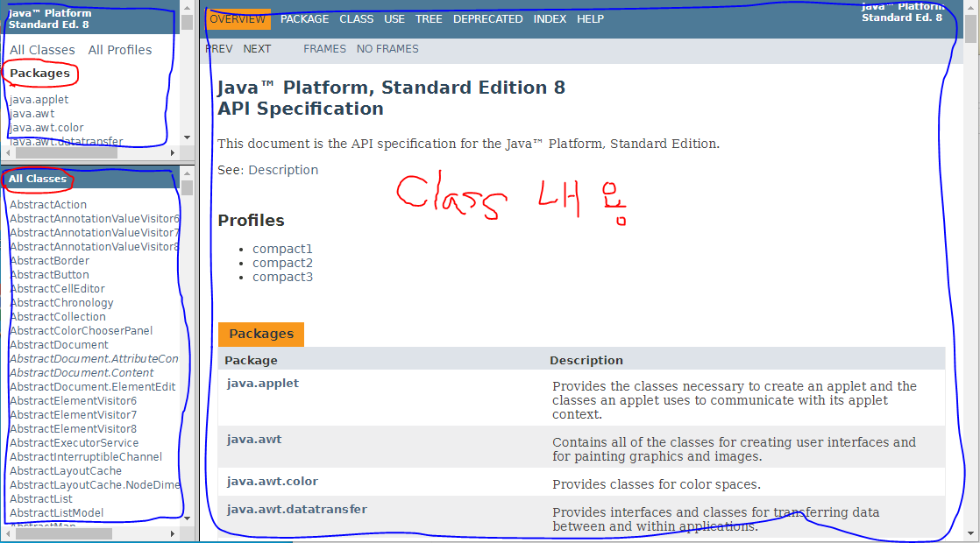The width and height of the screenshot is (980, 543).
Task: Open the AbstractCollection class
Action: coord(58,317)
